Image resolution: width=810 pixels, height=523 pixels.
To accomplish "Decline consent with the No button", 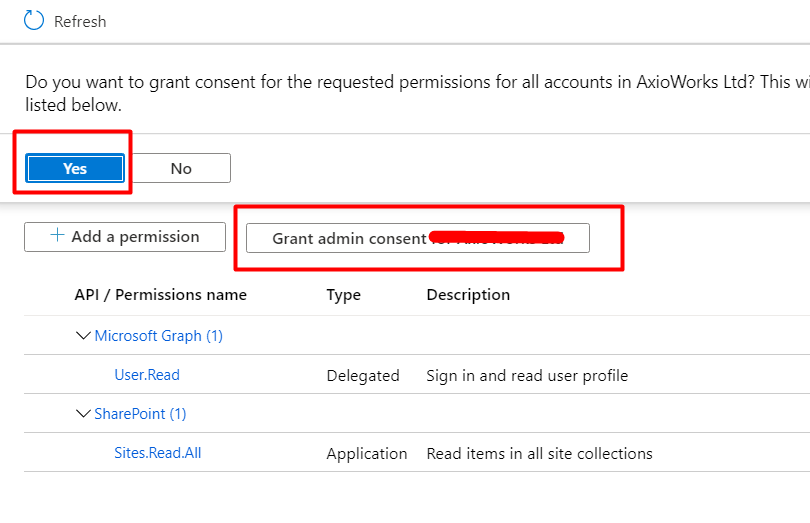I will [181, 168].
